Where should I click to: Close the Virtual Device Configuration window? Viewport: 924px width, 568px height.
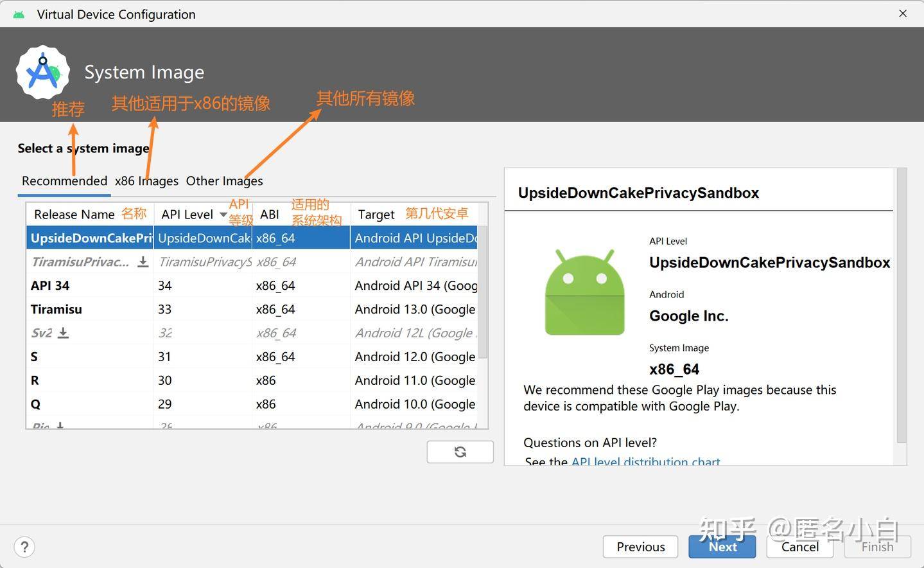pos(903,13)
